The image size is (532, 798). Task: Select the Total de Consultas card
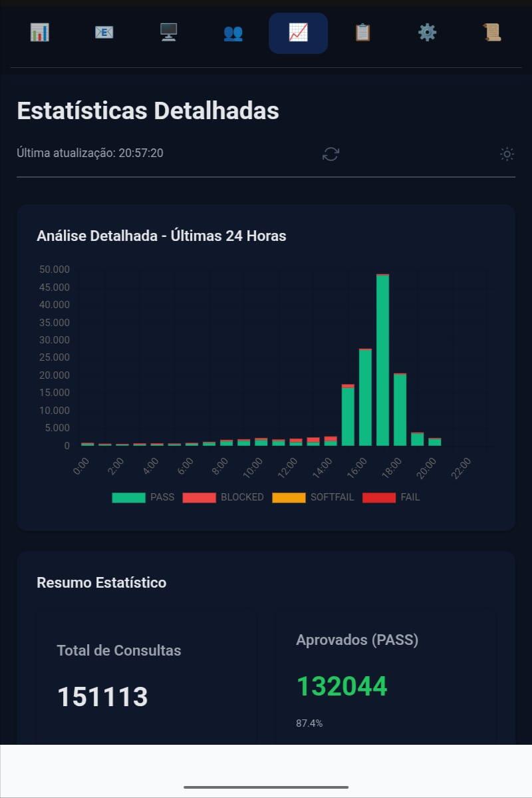(x=146, y=677)
